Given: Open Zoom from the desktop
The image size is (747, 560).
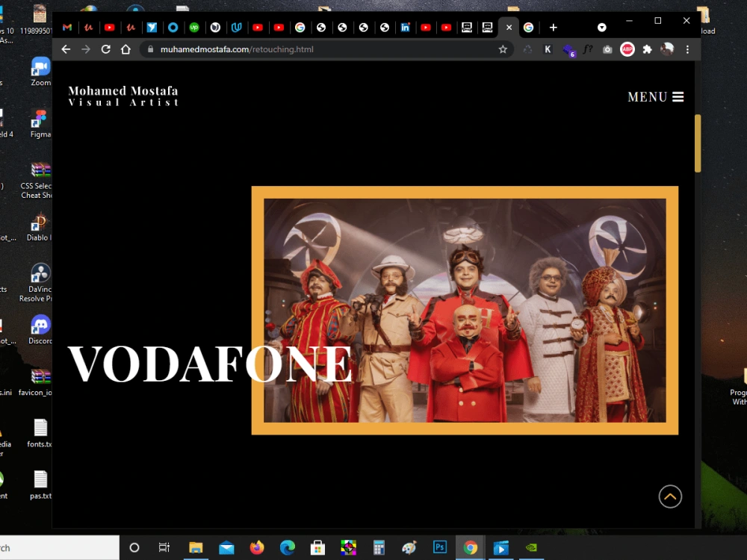Looking at the screenshot, I should (40, 72).
